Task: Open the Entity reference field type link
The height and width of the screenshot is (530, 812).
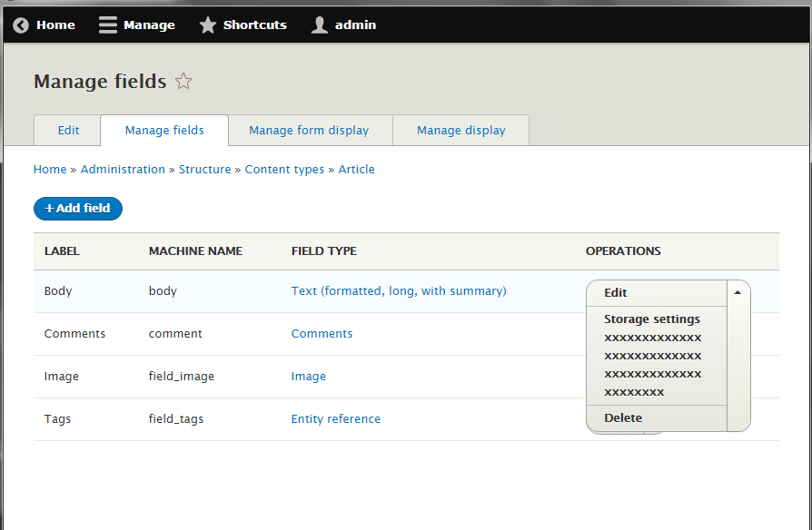Action: [x=335, y=418]
